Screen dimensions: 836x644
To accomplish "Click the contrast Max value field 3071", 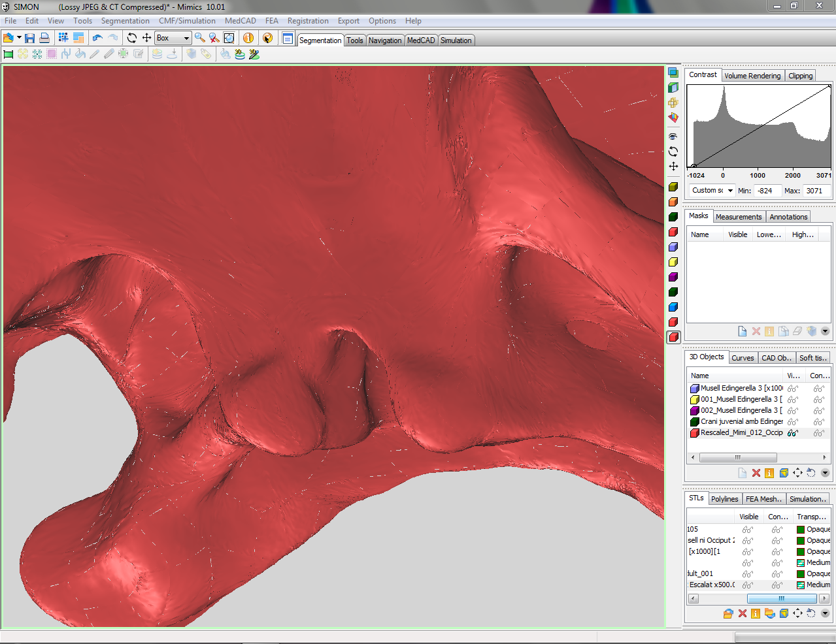I will (x=817, y=191).
